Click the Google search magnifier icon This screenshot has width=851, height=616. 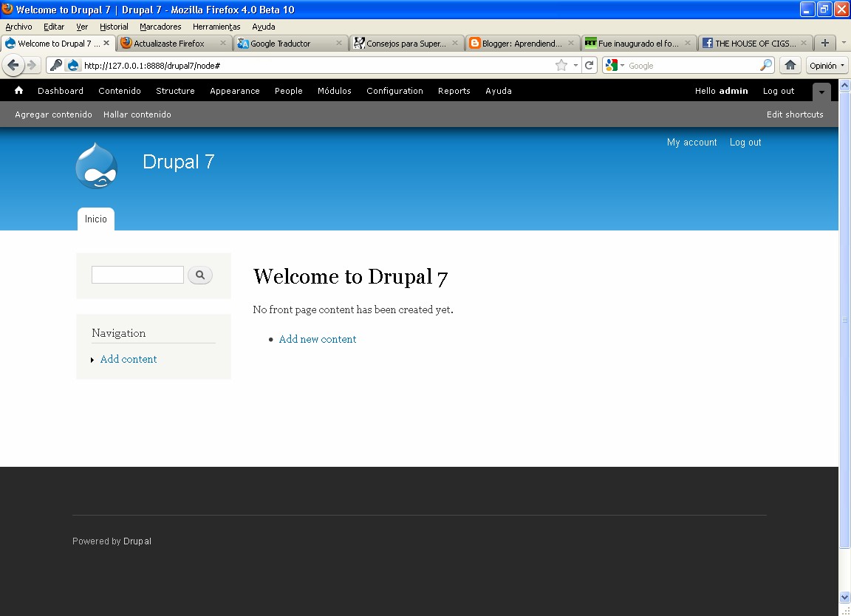[x=765, y=65]
